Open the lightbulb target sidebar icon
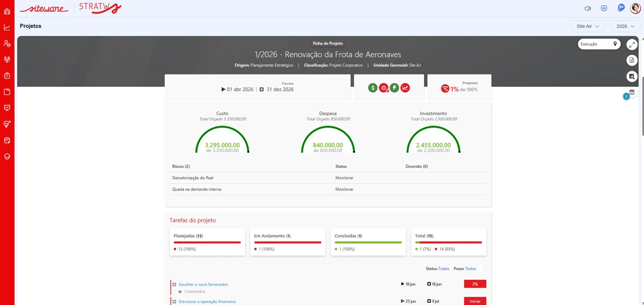Image resolution: width=644 pixels, height=305 pixels. [x=7, y=124]
